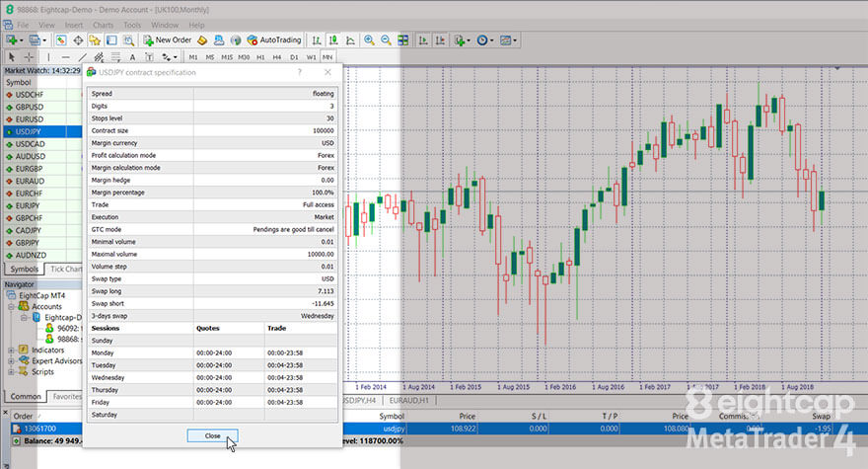
Task: Click Close in the contract specification dialog
Action: tap(213, 435)
